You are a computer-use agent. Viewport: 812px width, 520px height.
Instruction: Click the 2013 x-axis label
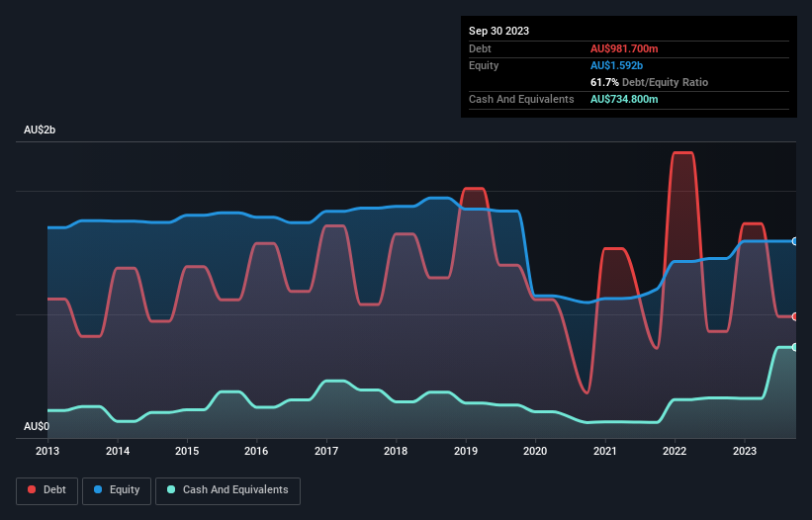click(x=47, y=451)
